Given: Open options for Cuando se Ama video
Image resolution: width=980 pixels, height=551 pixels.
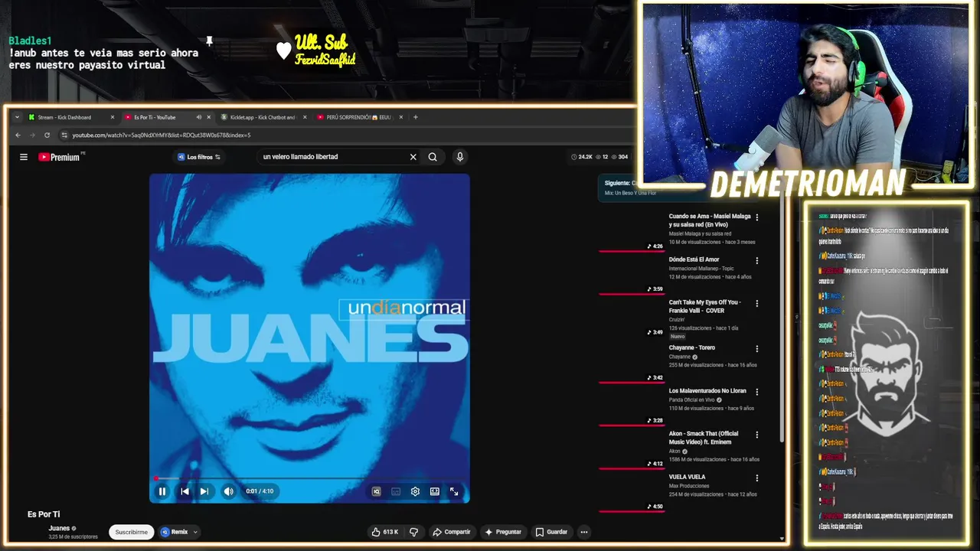Looking at the screenshot, I should 757,217.
